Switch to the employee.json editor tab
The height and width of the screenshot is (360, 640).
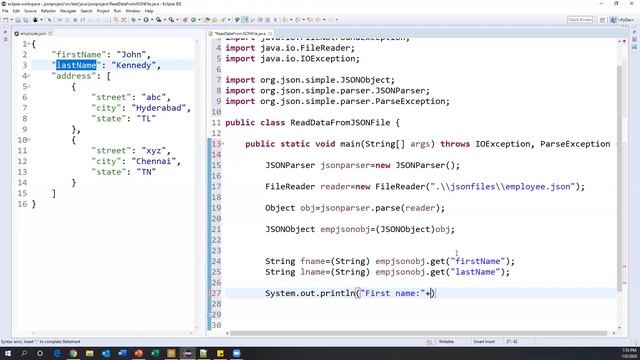[x=33, y=33]
